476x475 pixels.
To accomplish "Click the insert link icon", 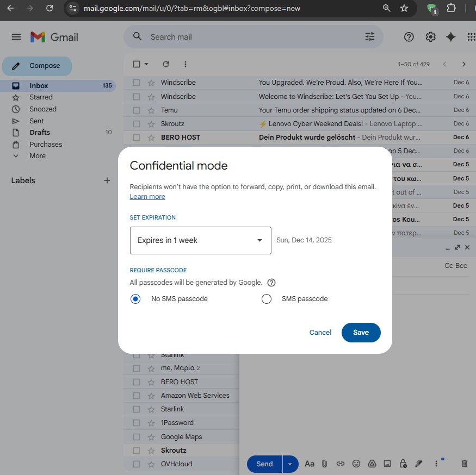I will tap(341, 464).
